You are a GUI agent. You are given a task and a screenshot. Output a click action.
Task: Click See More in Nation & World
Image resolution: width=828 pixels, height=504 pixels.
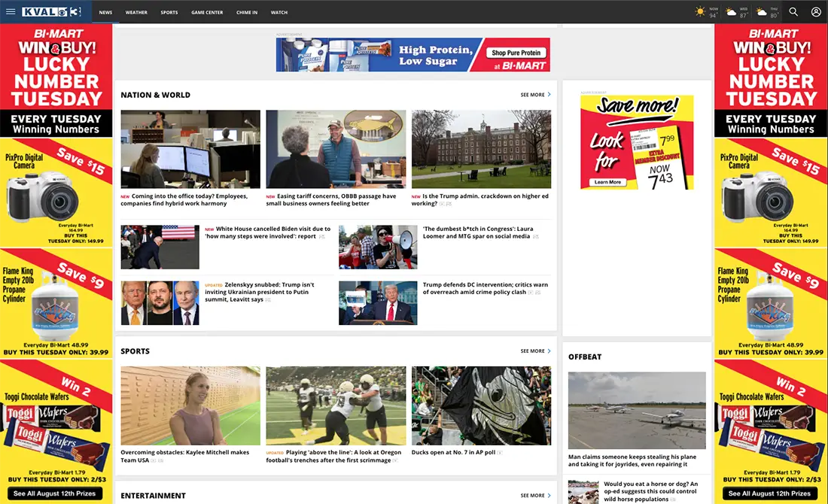click(x=532, y=95)
